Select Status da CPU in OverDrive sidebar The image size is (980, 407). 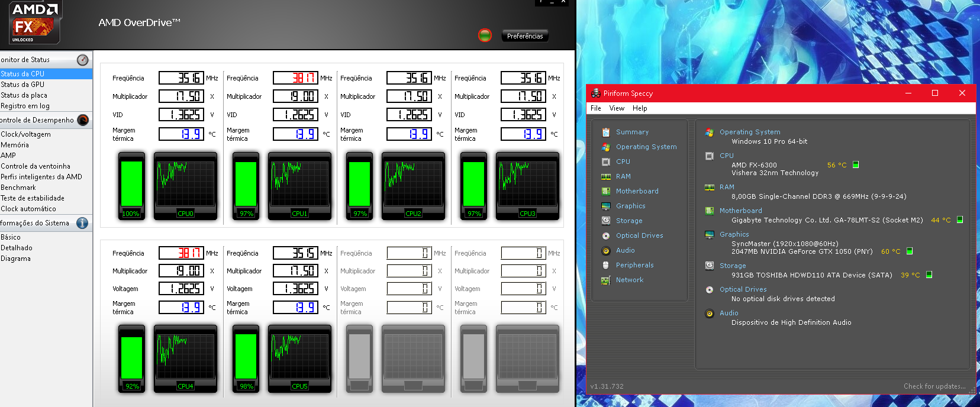coord(46,74)
